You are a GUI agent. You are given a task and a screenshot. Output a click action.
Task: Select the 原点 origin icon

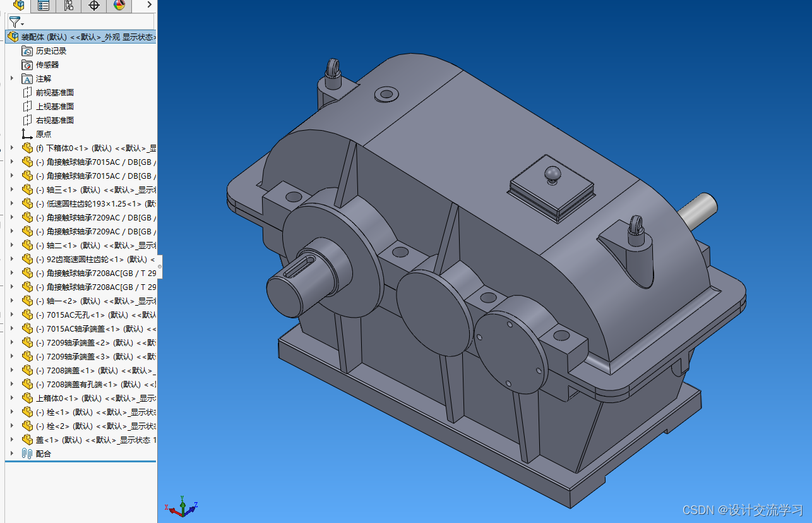[27, 134]
